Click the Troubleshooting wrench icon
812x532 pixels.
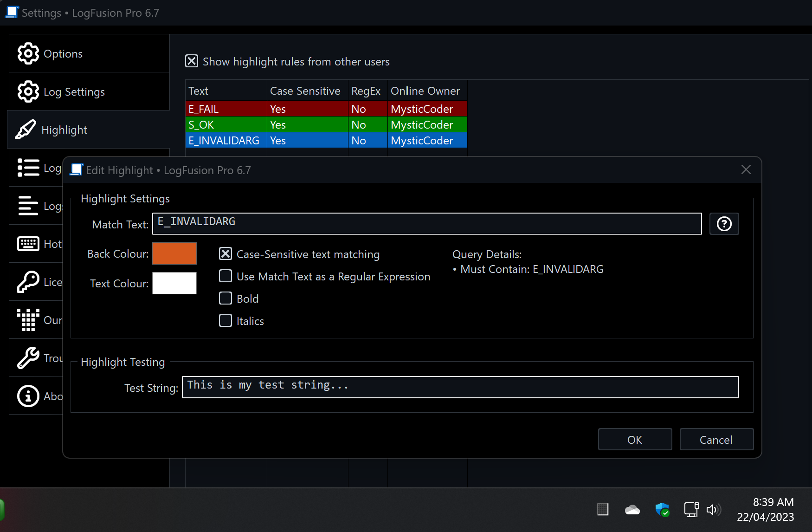click(x=28, y=358)
